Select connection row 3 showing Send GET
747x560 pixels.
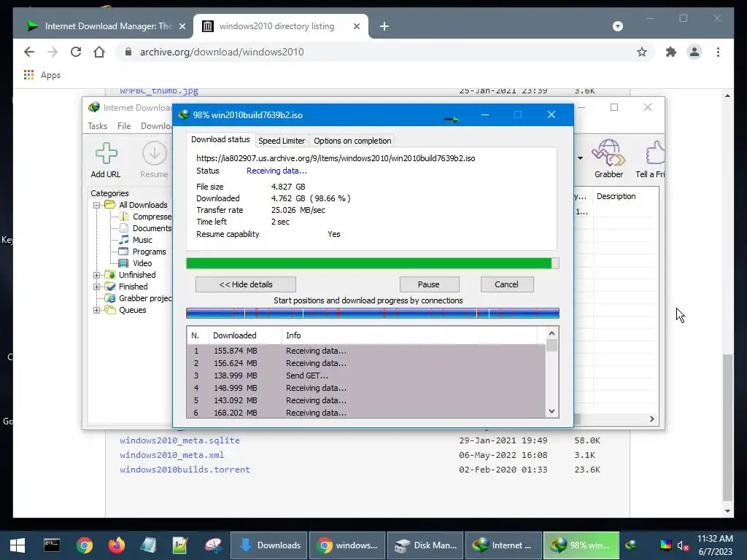(x=366, y=376)
